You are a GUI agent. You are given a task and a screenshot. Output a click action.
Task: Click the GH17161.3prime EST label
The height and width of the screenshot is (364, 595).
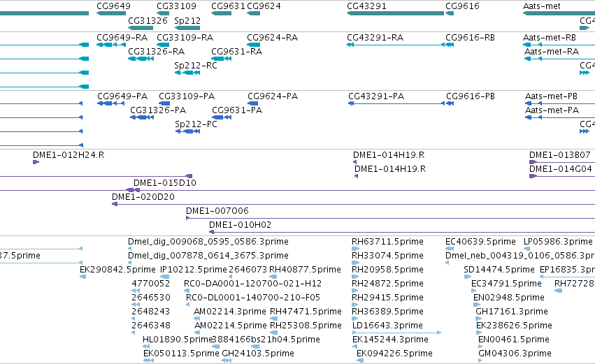tap(512, 312)
